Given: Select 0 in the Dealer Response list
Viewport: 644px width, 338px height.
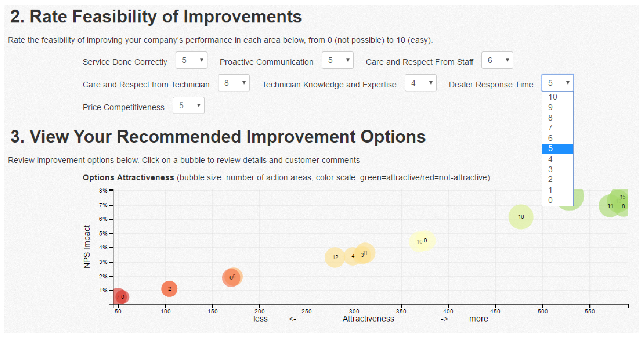Looking at the screenshot, I should click(x=557, y=200).
